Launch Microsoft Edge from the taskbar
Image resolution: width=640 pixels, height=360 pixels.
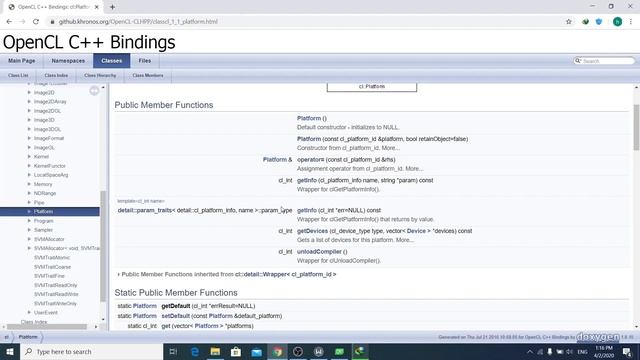coord(195,351)
